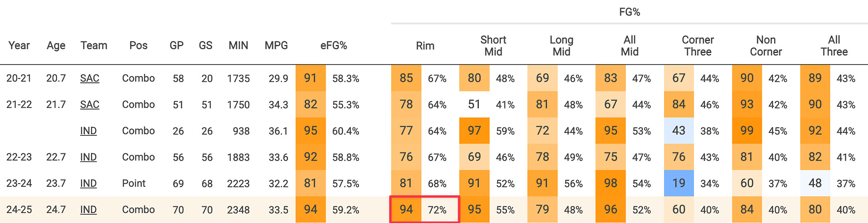Click the Age column header
This screenshot has height=223, width=868.
tap(56, 45)
